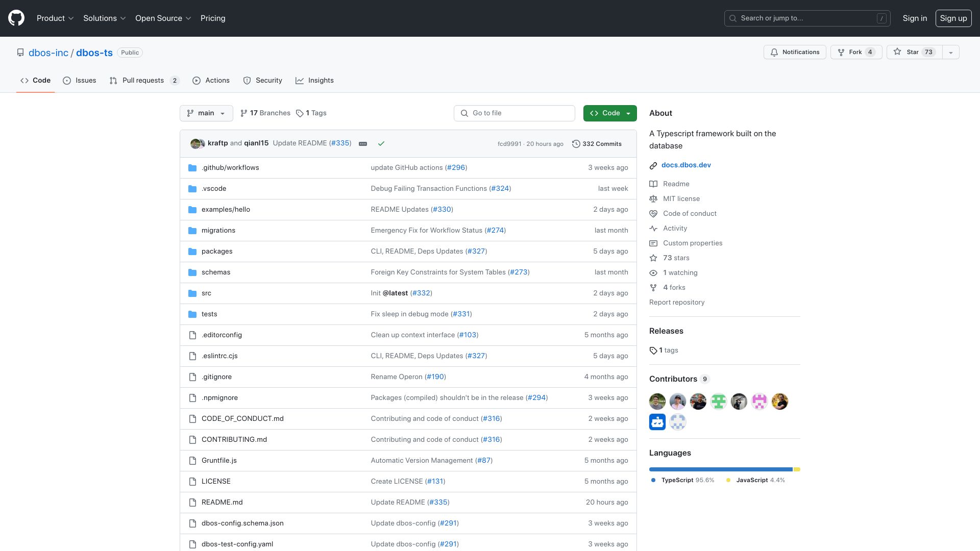Screen dimensions: 980x551
Task: Click the Sign up button
Action: [953, 18]
